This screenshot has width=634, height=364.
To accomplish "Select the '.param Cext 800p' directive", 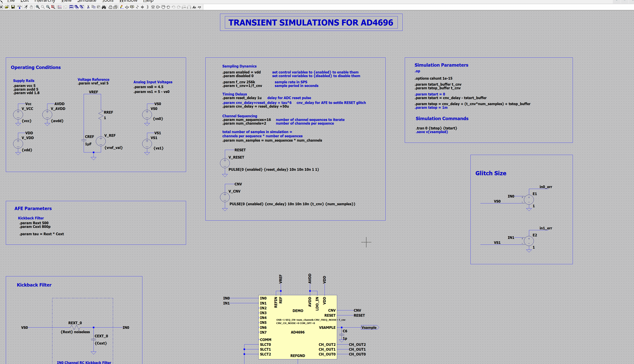I will [35, 227].
